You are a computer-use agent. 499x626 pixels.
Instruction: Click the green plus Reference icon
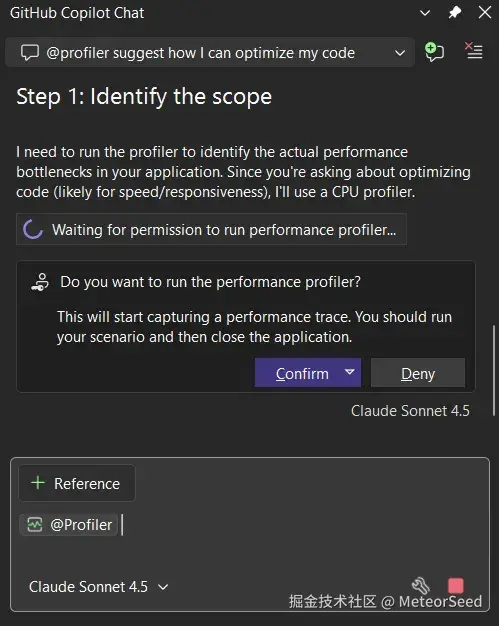[38, 483]
